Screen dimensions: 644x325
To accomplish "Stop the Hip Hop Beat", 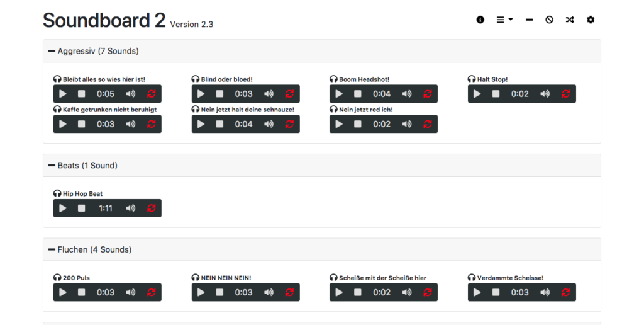I will pyautogui.click(x=81, y=208).
